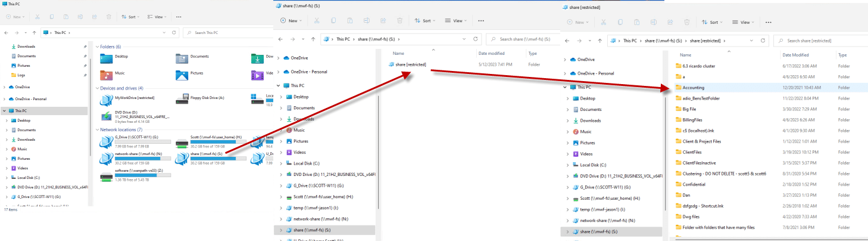Collapse the Network locations (7) group
This screenshot has width=868, height=241.
point(98,129)
